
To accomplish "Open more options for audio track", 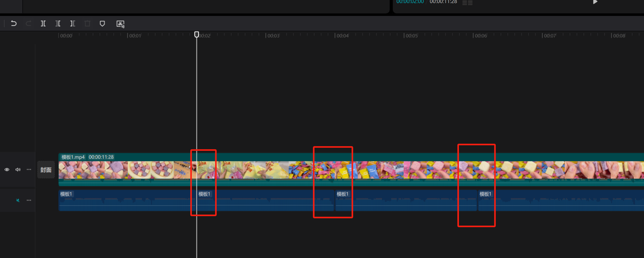I will click(29, 200).
